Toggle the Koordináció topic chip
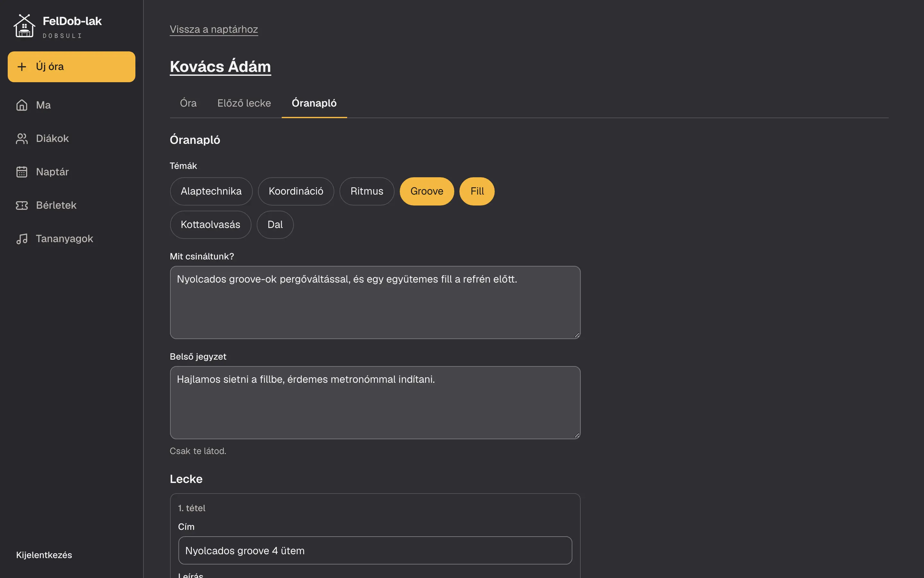The width and height of the screenshot is (924, 578). pos(296,191)
